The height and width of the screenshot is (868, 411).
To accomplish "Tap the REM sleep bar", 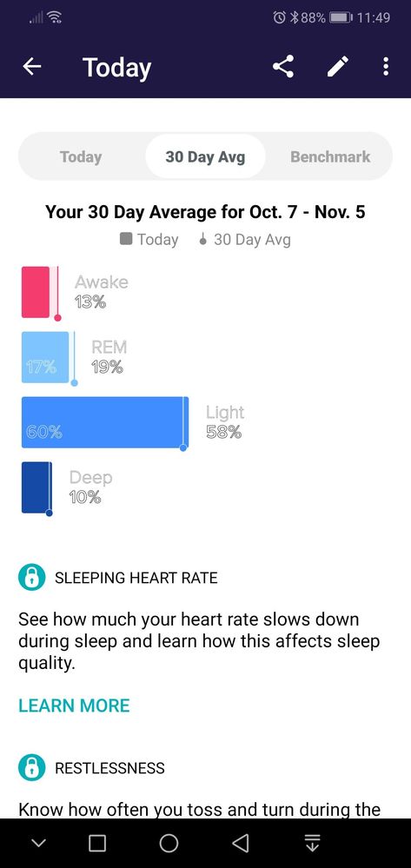I will tap(45, 358).
